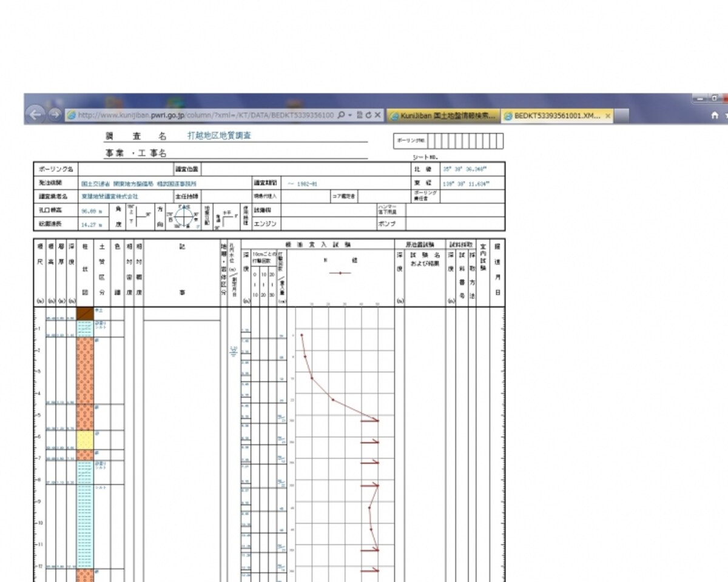Switch to the KuniJiban 国土地盤情報検索 tab

point(443,115)
